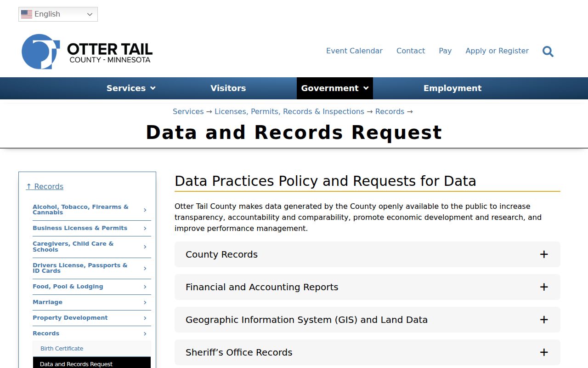588x368 pixels.
Task: Click chevron beside Records sidebar item
Action: (145, 333)
